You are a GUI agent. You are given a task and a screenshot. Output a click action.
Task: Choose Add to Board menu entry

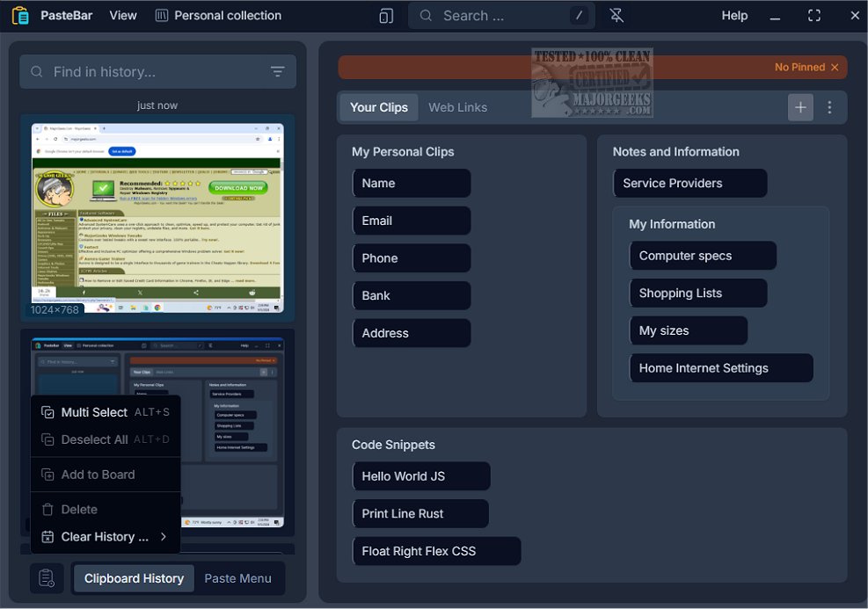click(x=106, y=475)
